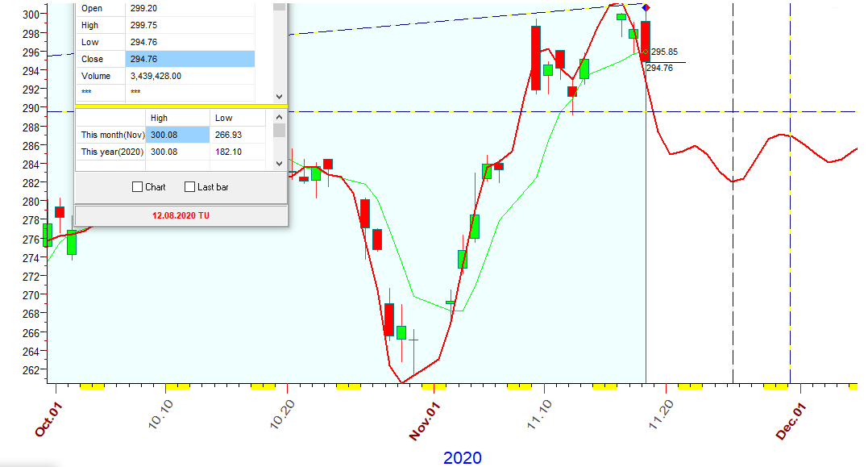This screenshot has height=467, width=868.
Task: Click the red-blue diamond marker above last candle
Action: click(645, 7)
